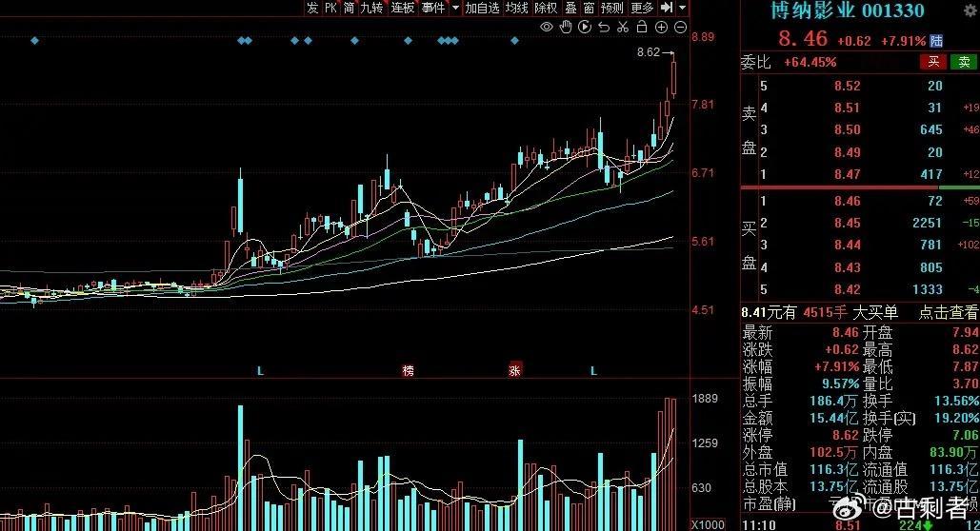980x531 pixels.
Task: Click the leftmost blue diamond event marker
Action: tap(35, 41)
